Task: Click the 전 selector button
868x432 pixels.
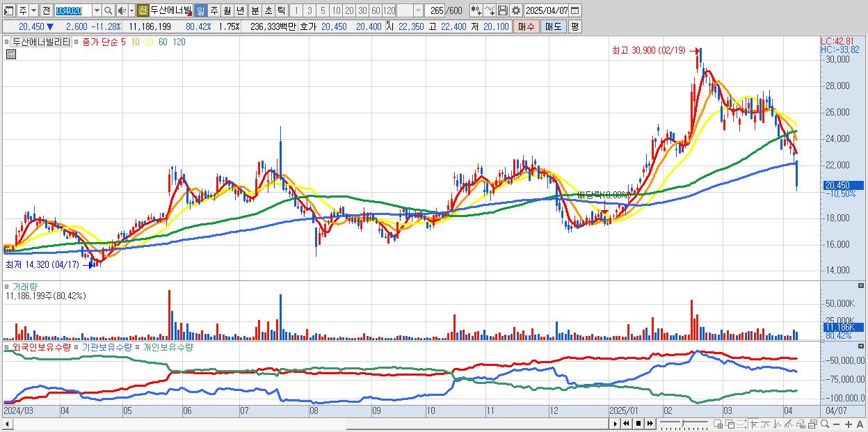Action: (x=46, y=10)
